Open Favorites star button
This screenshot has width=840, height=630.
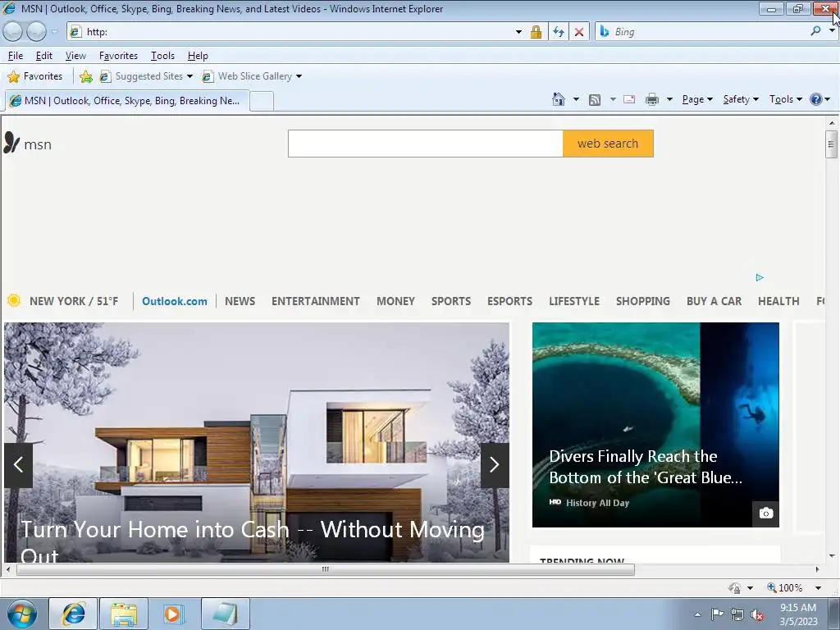[35, 76]
